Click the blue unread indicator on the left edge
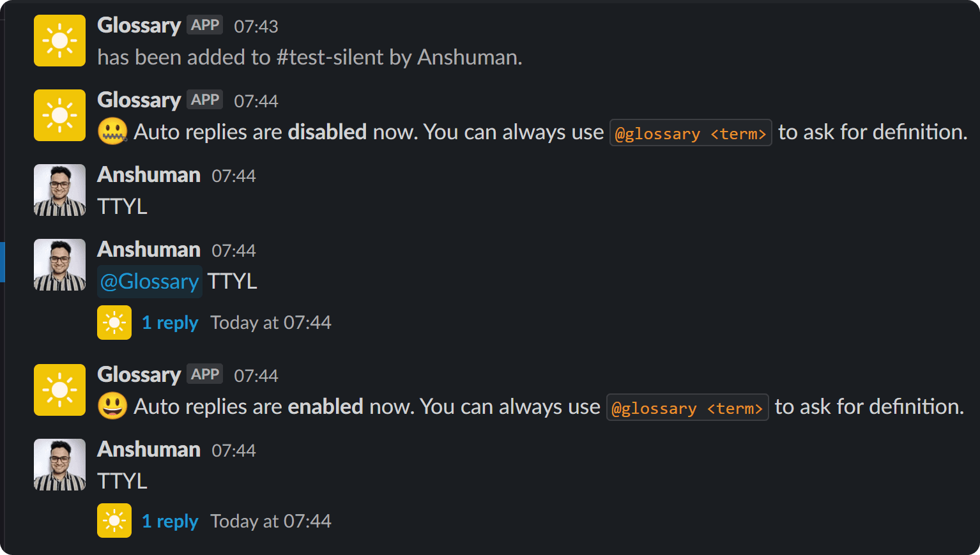This screenshot has width=980, height=555. point(1,262)
